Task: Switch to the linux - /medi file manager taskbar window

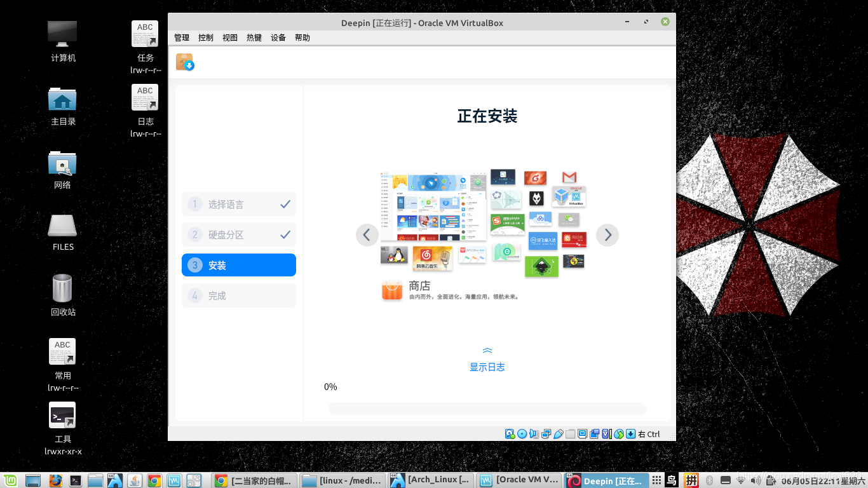Action: tap(342, 480)
